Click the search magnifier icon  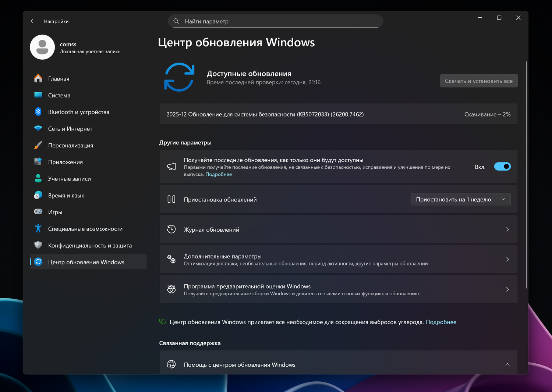tap(176, 21)
